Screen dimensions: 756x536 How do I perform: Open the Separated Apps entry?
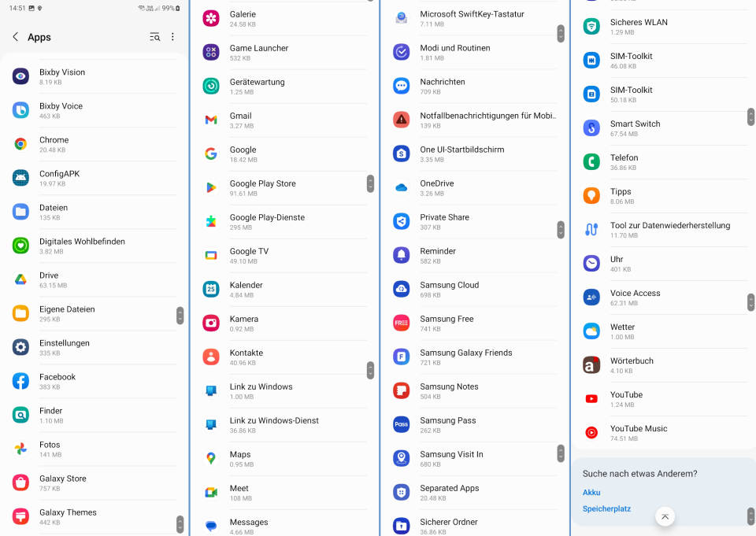pos(475,492)
